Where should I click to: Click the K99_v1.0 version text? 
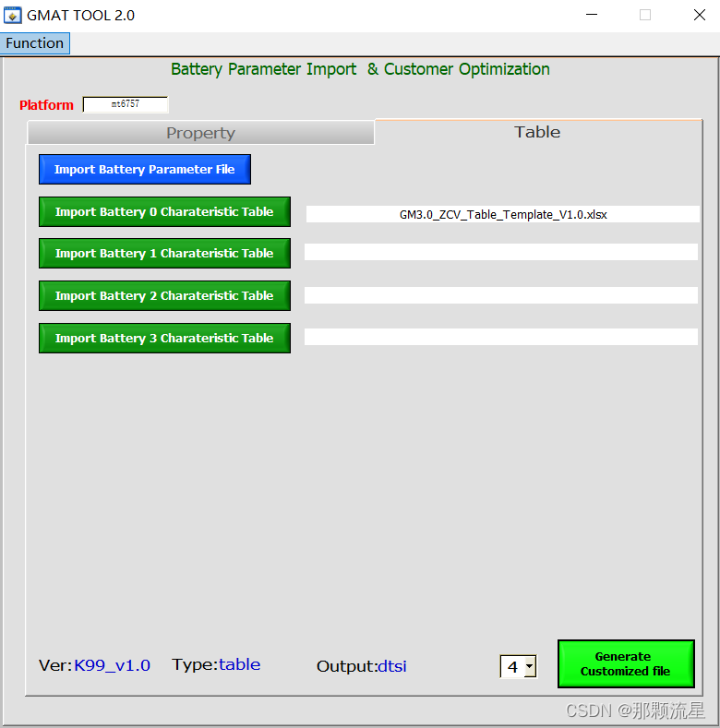112,666
